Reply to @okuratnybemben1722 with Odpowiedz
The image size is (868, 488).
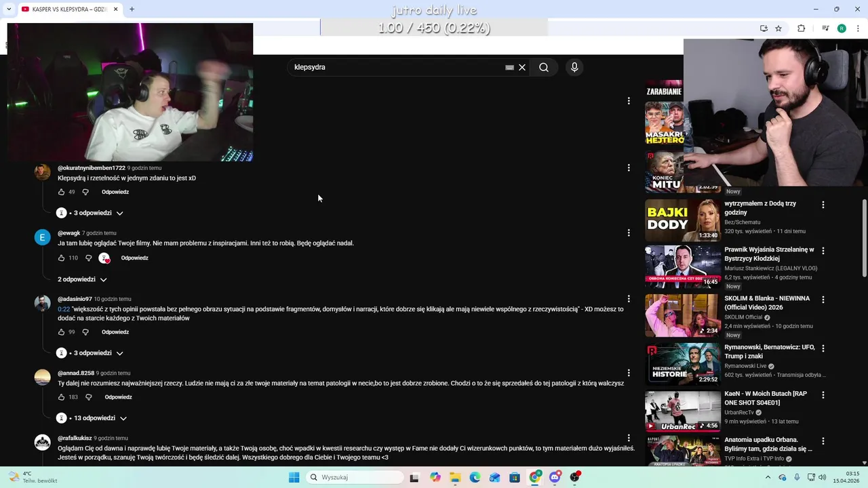click(x=115, y=192)
